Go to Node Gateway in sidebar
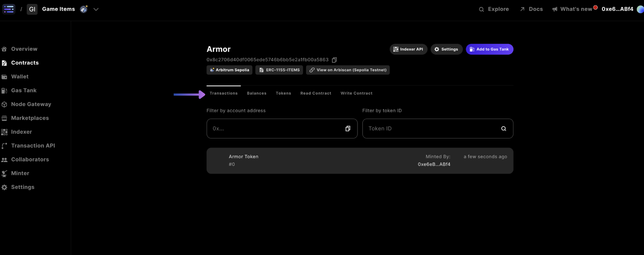The height and width of the screenshot is (255, 644). pos(31,104)
